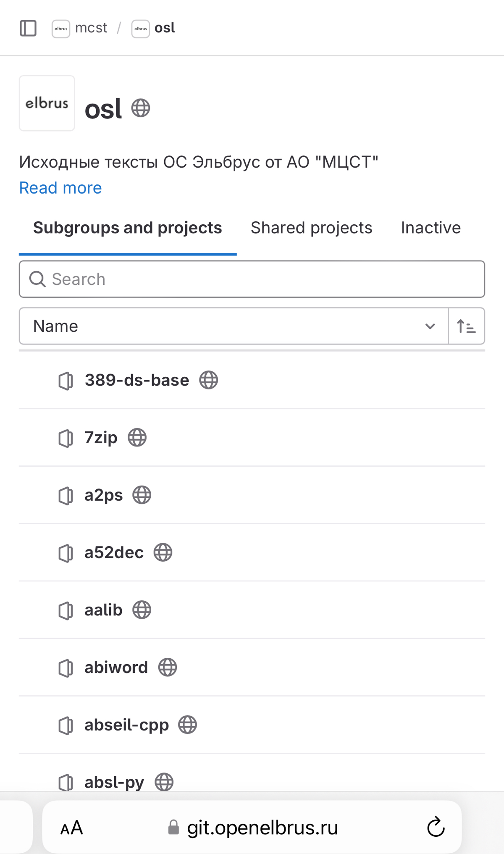
Task: Open the a52dec project
Action: tap(114, 553)
